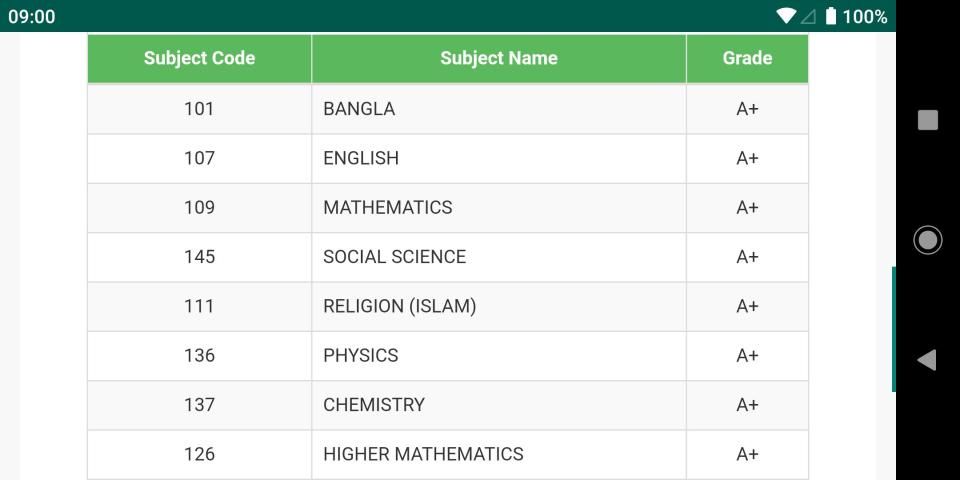Tap the PHYSICS subject name
The image size is (960, 480).
[360, 355]
